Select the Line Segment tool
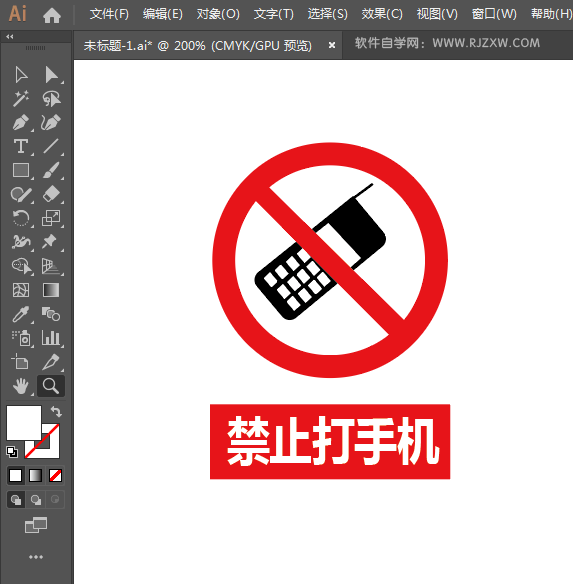Screen dimensions: 573x584 (x=51, y=146)
